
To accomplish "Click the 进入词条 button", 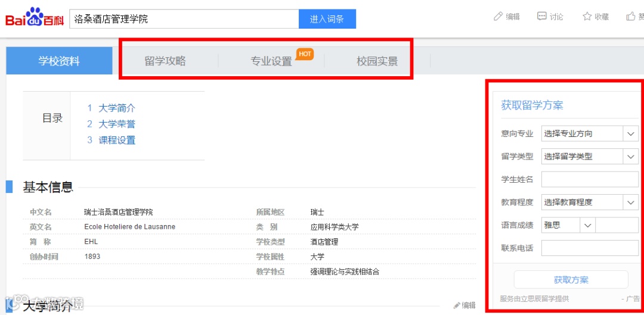I will 327,19.
